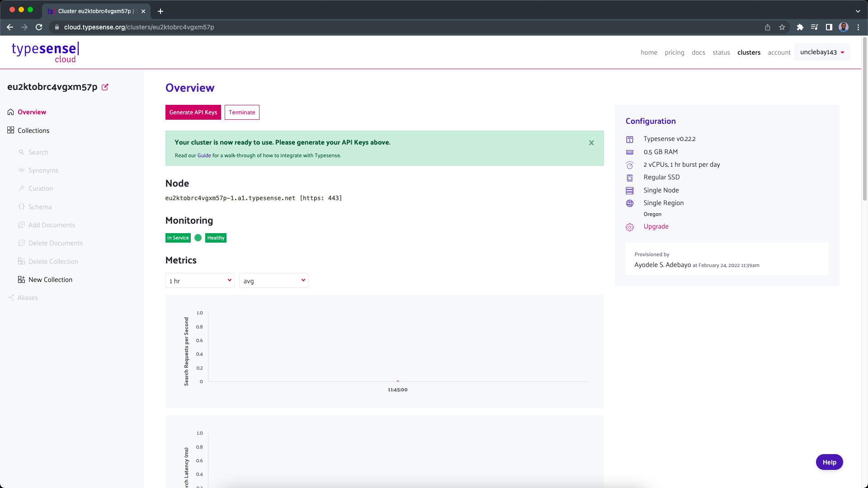Click the Single Region globe icon
The image size is (868, 488).
tap(630, 203)
